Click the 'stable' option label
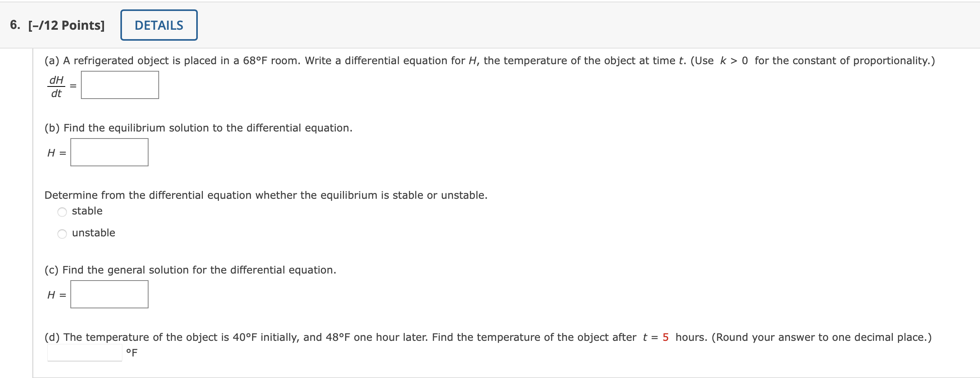The image size is (980, 378). tap(87, 211)
